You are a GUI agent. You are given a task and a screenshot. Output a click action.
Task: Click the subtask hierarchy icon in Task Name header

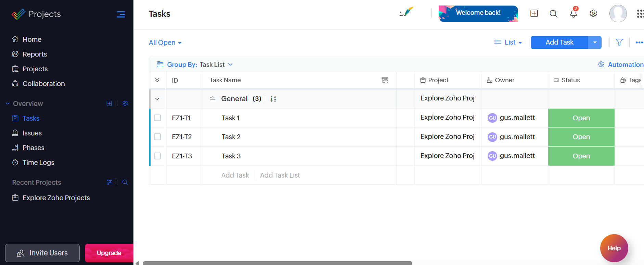(385, 80)
